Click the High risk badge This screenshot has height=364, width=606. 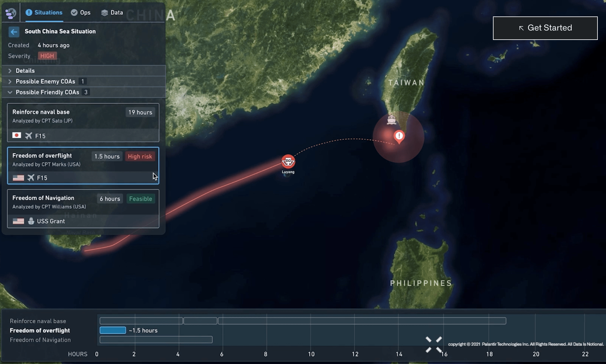[140, 156]
